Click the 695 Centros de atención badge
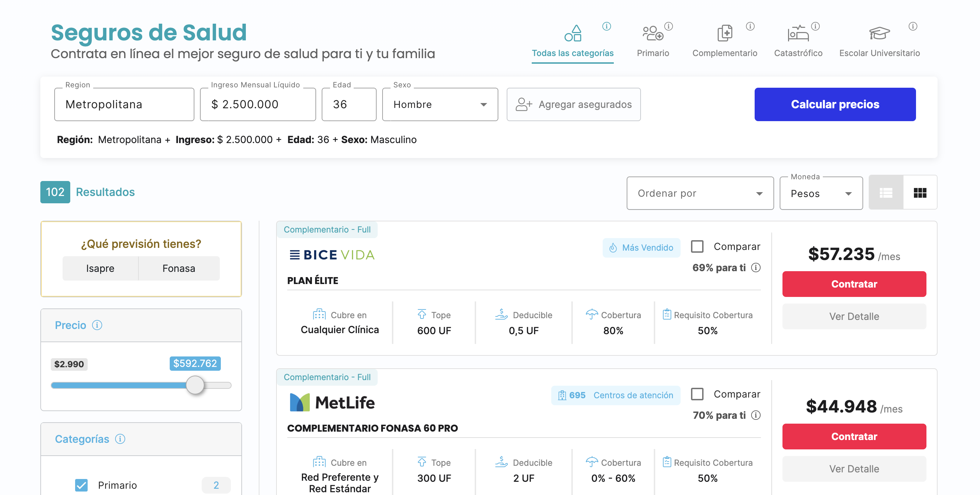This screenshot has height=495, width=980. tap(615, 395)
